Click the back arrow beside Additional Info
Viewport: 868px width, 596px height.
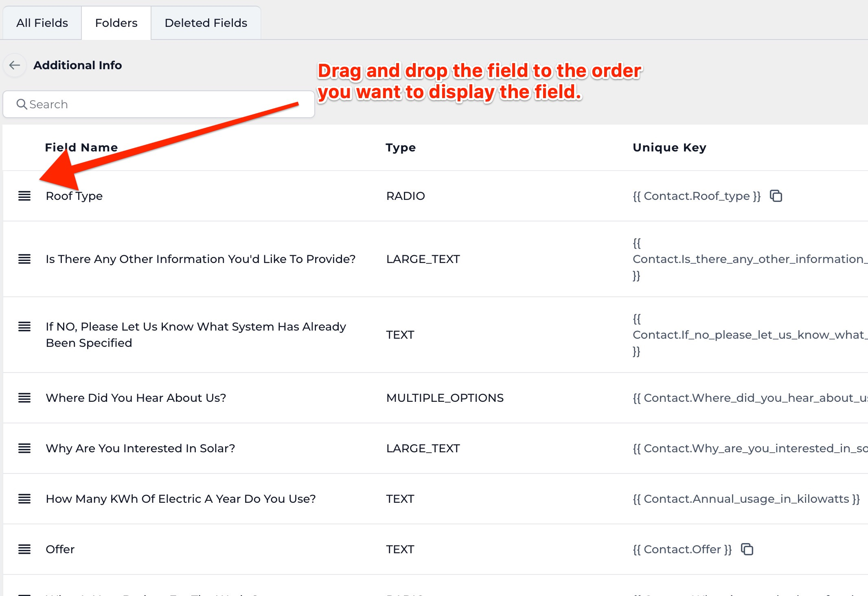pos(15,65)
